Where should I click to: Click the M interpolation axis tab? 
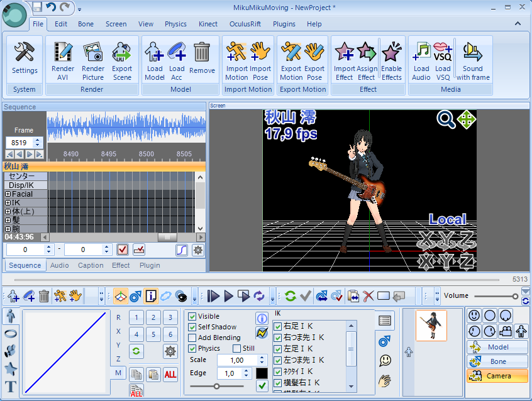(x=118, y=373)
